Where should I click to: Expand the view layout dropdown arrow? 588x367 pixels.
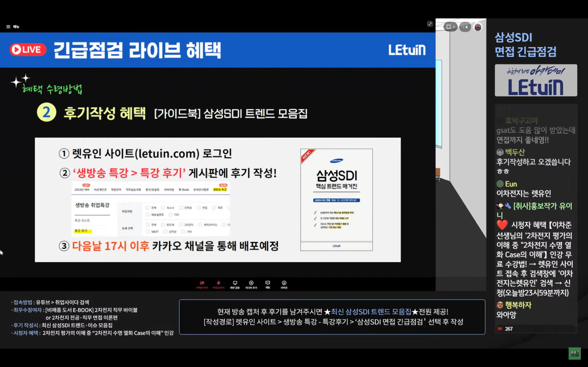point(454,27)
